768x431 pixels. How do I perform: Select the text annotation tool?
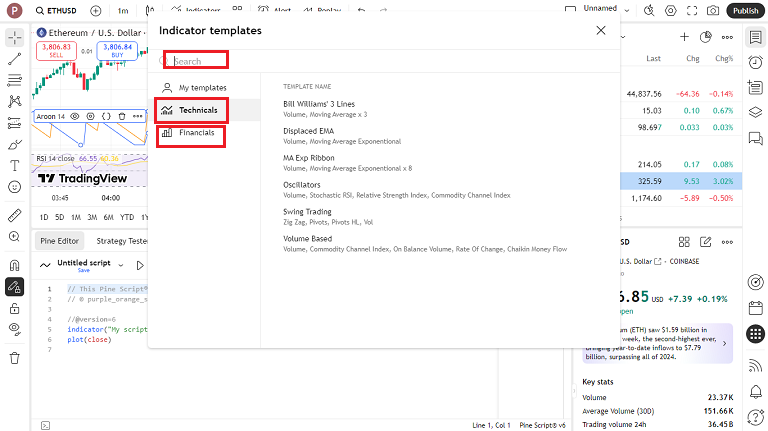click(x=14, y=166)
